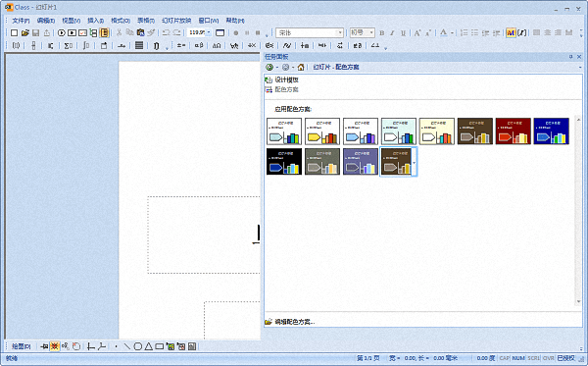The image size is (588, 366).
Task: Apply the bright blue color scheme
Action: [x=551, y=131]
